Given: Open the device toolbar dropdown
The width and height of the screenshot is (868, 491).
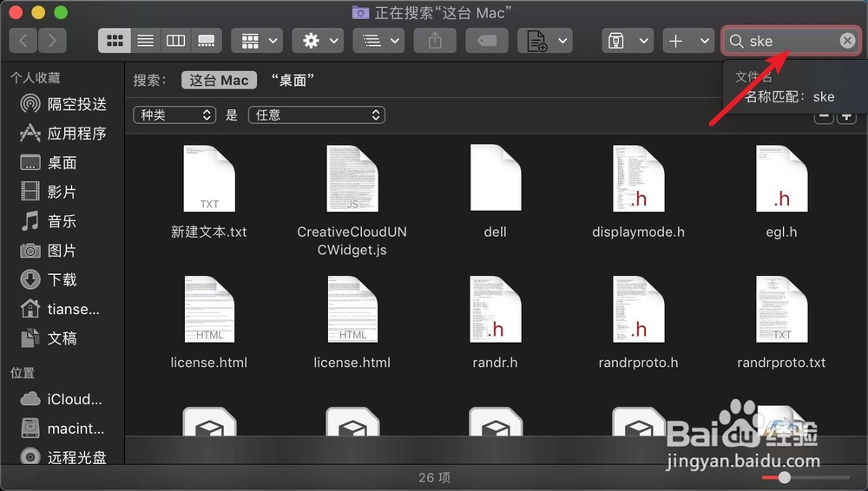Looking at the screenshot, I should pos(628,41).
